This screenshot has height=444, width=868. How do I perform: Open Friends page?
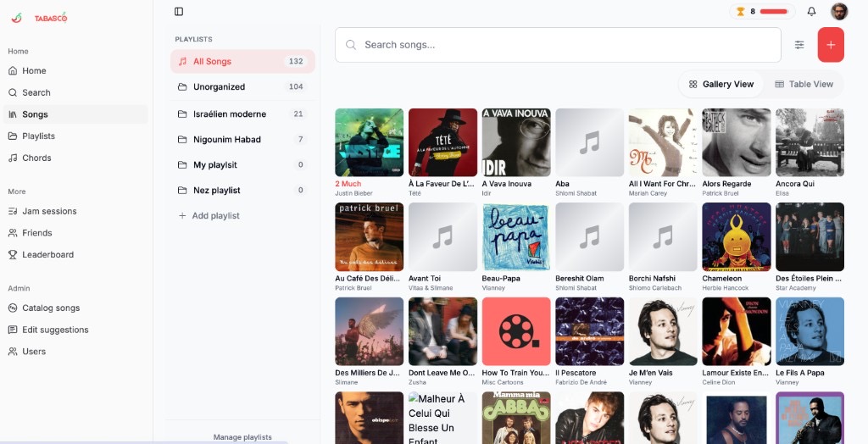75,233
